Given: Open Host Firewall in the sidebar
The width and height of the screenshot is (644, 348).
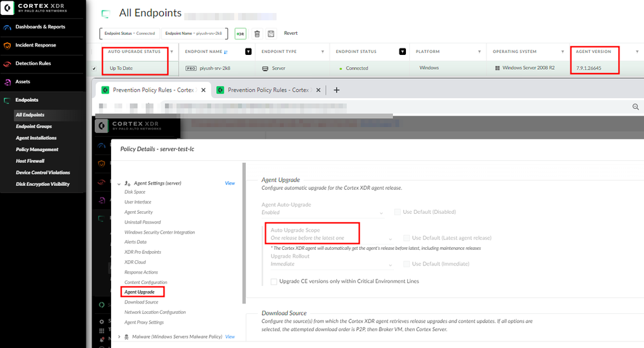Looking at the screenshot, I should point(30,161).
